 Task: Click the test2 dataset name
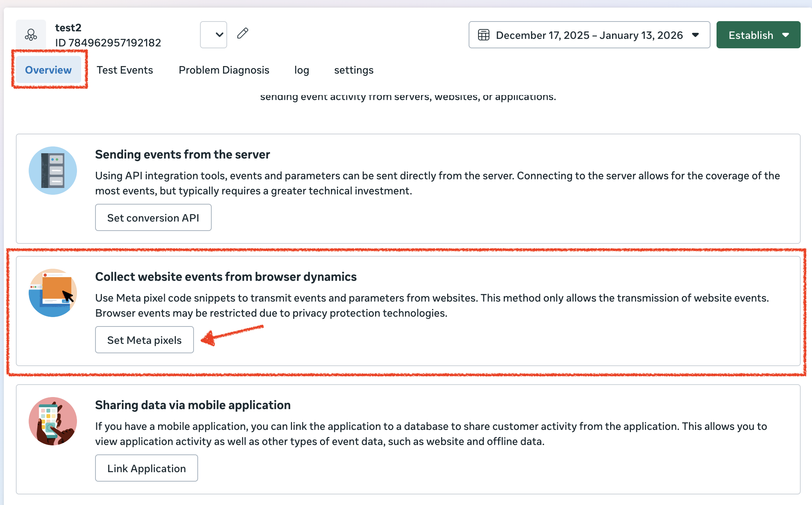(x=68, y=28)
